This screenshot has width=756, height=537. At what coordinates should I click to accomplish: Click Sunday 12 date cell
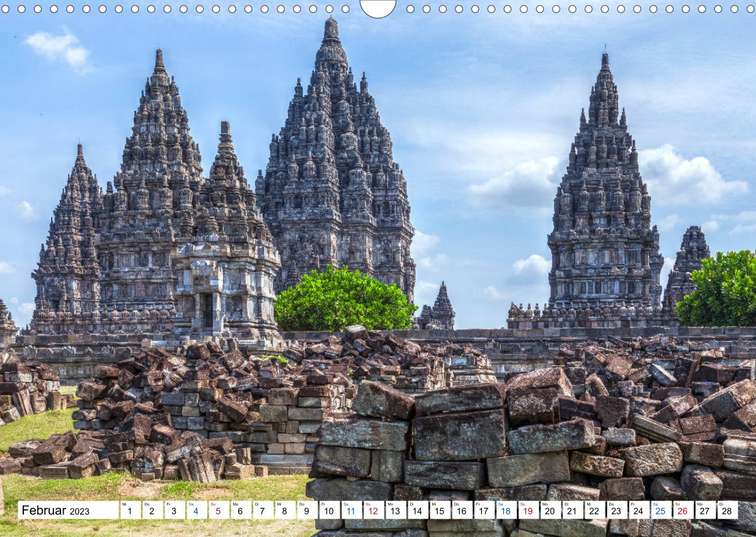click(x=373, y=510)
